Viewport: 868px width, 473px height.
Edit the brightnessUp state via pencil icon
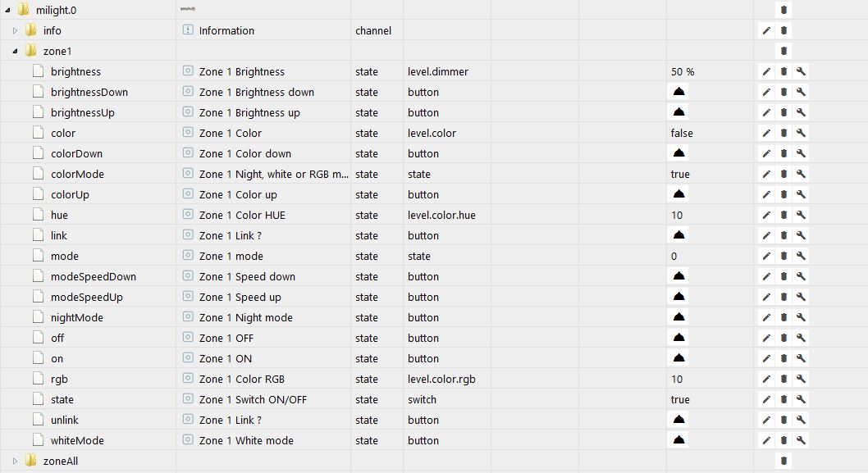click(766, 112)
